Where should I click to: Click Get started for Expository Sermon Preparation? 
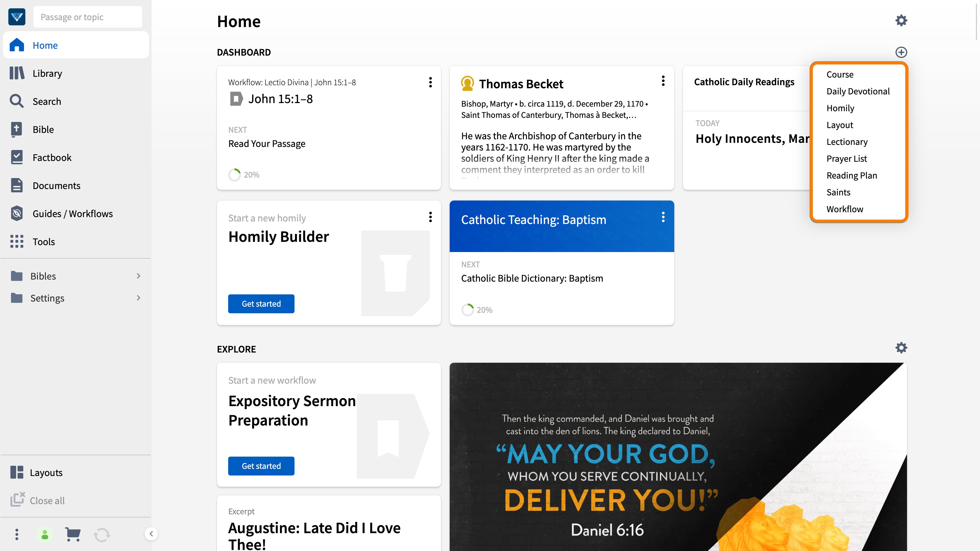point(261,466)
